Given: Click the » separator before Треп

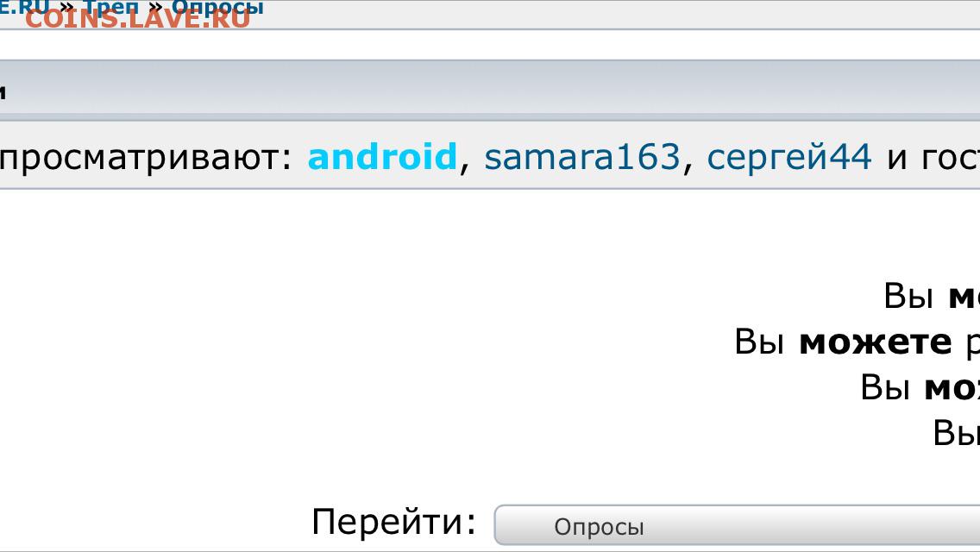Looking at the screenshot, I should pyautogui.click(x=66, y=8).
